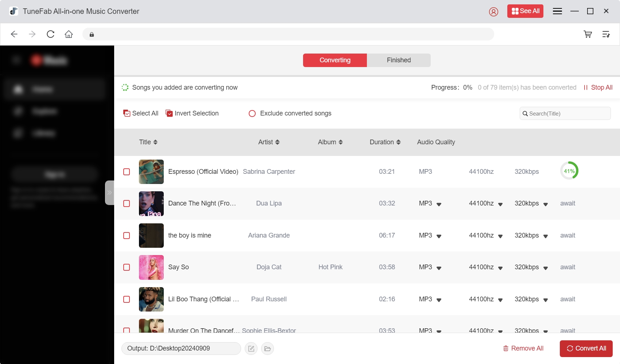
Task: Open 44100hz sample rate dropdown for the boy is mine
Action: (x=500, y=236)
